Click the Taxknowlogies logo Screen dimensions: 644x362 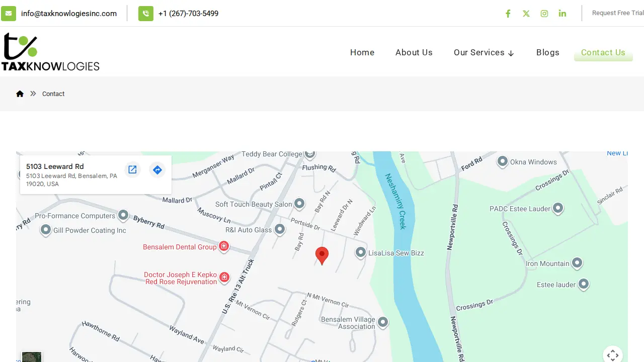click(x=50, y=52)
